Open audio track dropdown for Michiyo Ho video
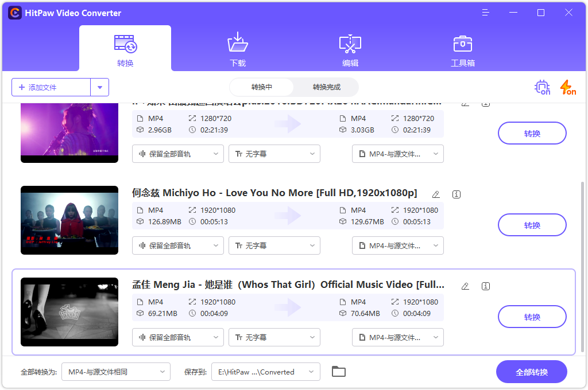 (178, 245)
